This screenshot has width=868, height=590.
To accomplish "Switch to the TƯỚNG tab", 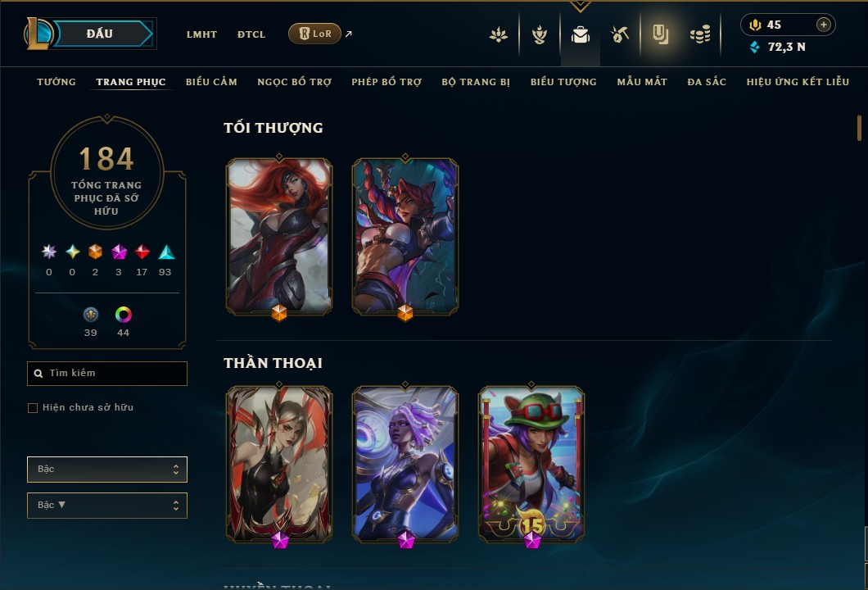I will tap(57, 82).
